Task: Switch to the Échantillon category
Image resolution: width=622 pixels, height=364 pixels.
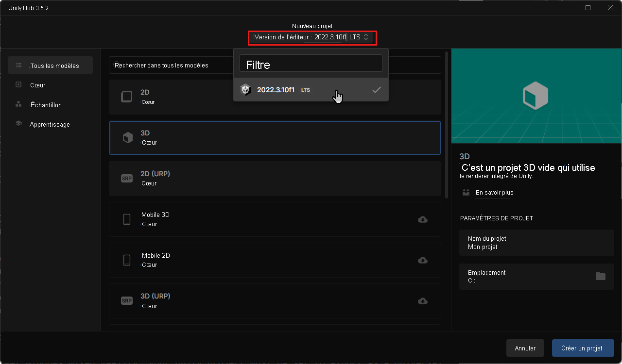Action: coord(51,105)
